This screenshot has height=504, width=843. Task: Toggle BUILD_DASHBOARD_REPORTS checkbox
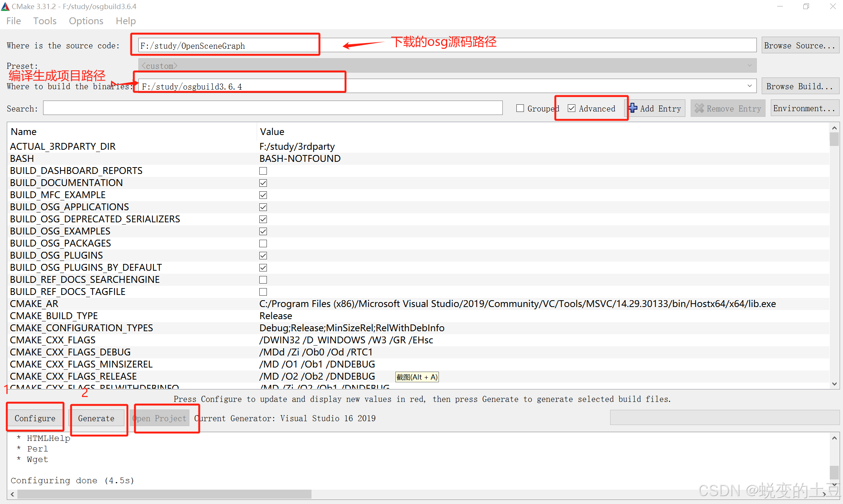tap(263, 171)
